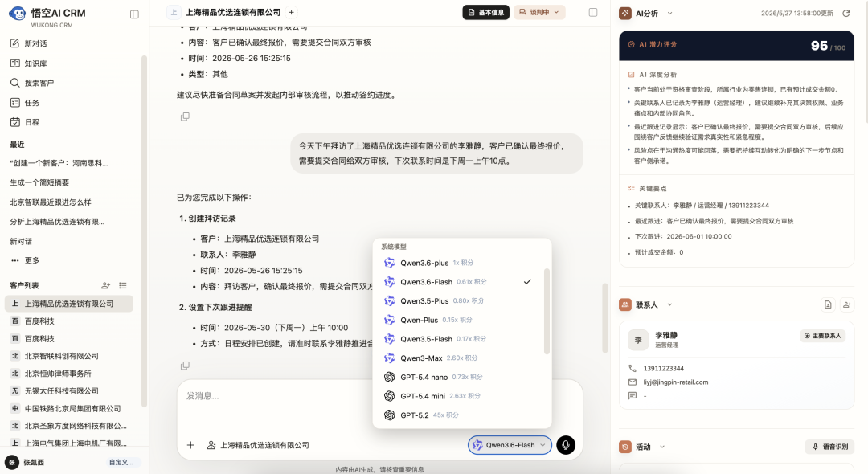Click customer tag 上海精品优选连锁有限公司 in input bar
This screenshot has width=868, height=474.
pos(258,445)
